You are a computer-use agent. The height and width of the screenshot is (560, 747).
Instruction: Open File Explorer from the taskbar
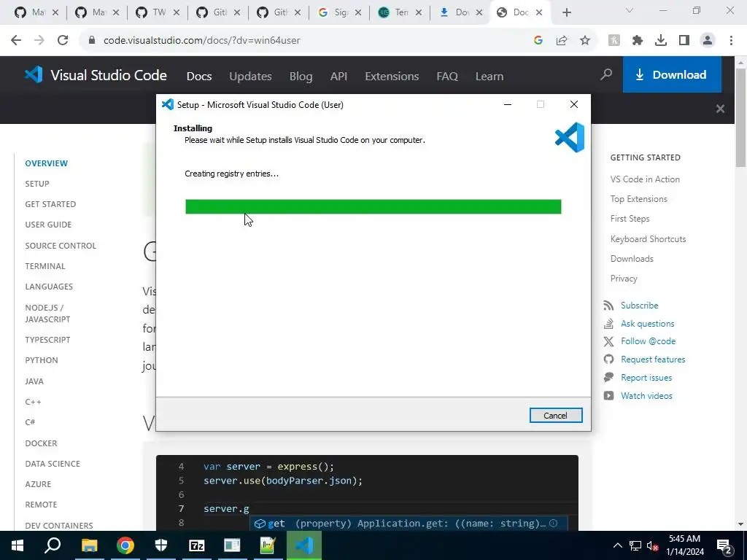tap(89, 545)
